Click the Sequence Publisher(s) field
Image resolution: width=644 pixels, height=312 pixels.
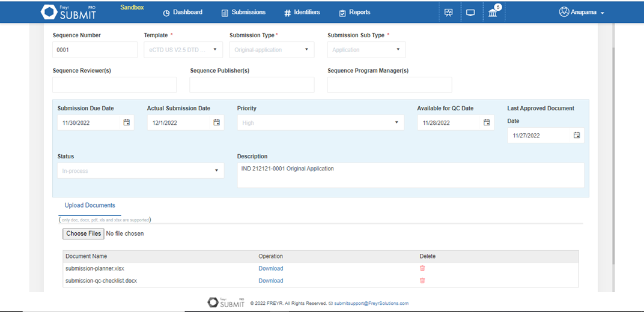tap(252, 85)
